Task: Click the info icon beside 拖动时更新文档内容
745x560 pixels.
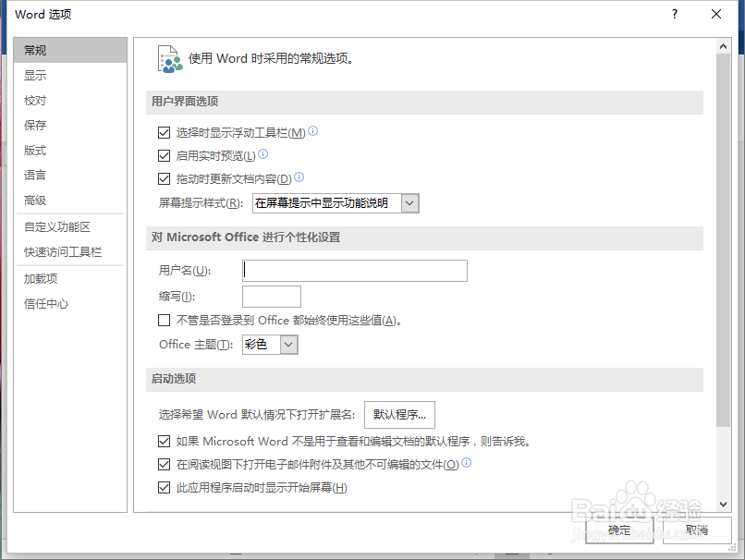Action: 299,177
